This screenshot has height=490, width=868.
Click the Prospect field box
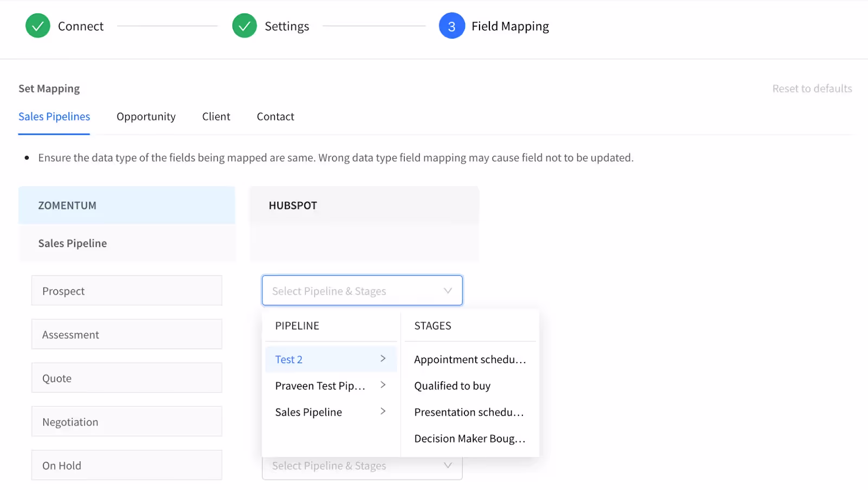(127, 290)
